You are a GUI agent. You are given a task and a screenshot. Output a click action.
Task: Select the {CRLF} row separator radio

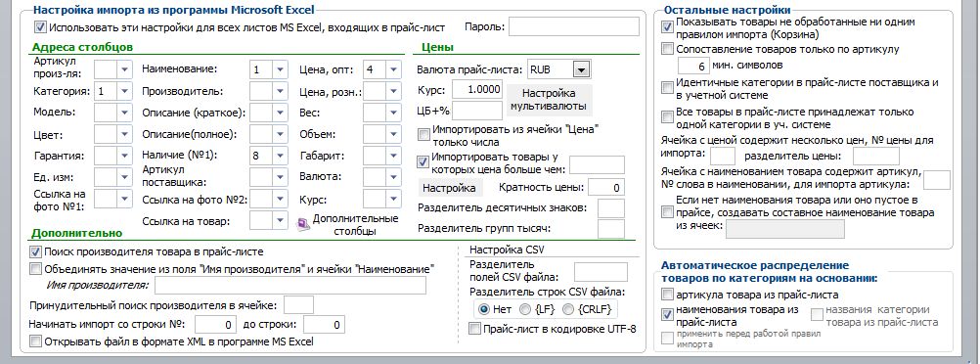point(568,309)
